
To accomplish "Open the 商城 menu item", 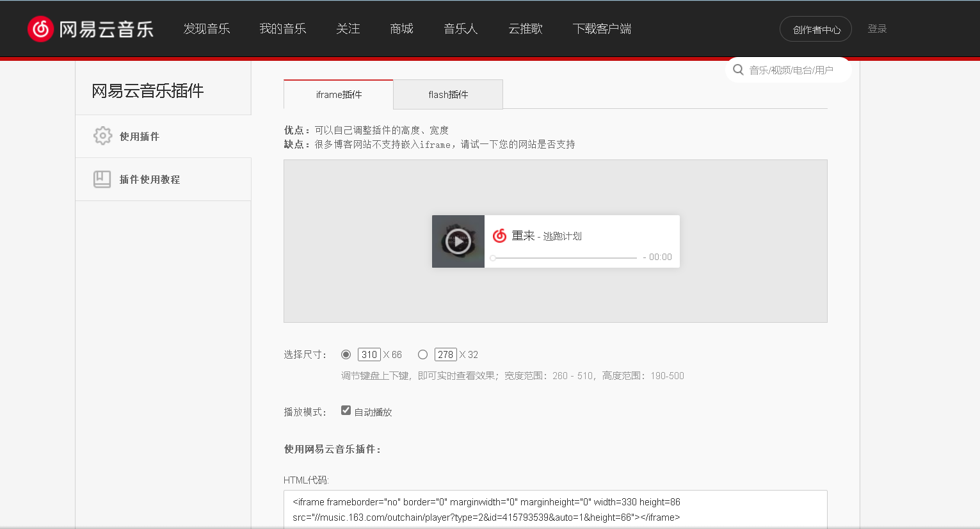I will (x=401, y=28).
